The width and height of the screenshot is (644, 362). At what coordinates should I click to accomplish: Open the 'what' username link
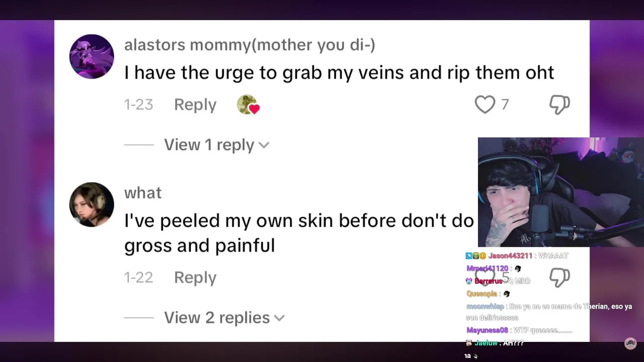click(143, 193)
